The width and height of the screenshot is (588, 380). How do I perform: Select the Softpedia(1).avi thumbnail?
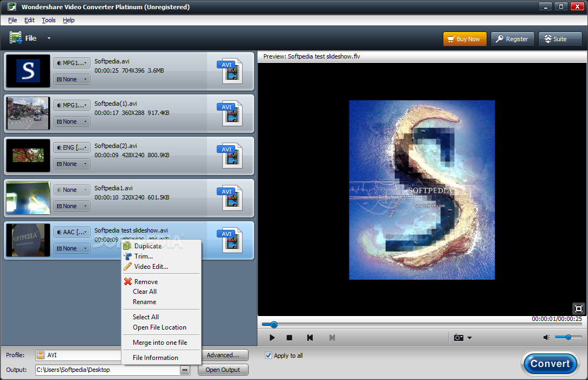click(x=28, y=113)
